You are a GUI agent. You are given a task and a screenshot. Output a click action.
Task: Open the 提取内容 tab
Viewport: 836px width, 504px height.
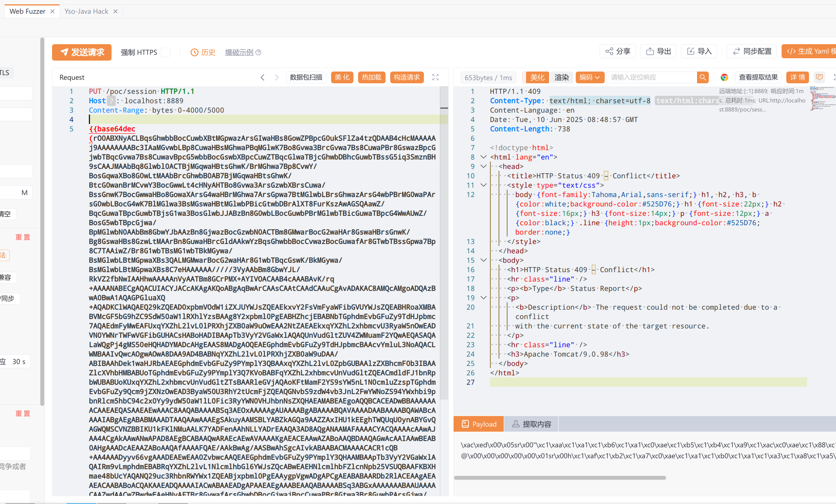pyautogui.click(x=532, y=424)
